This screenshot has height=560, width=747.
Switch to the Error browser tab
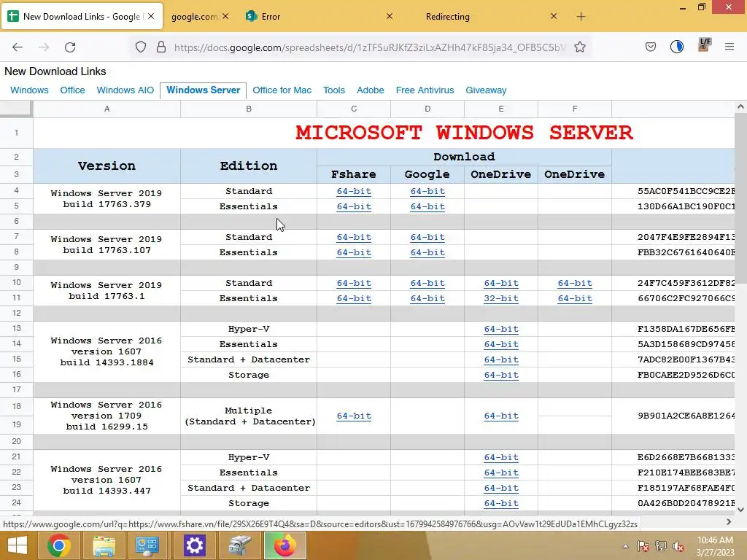320,17
